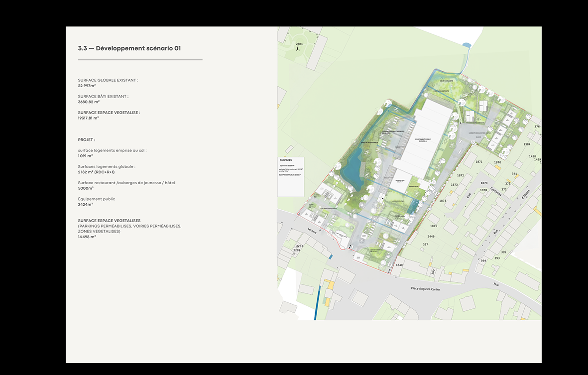Select the value "1 091 m²"
This screenshot has width=588, height=375.
point(85,156)
